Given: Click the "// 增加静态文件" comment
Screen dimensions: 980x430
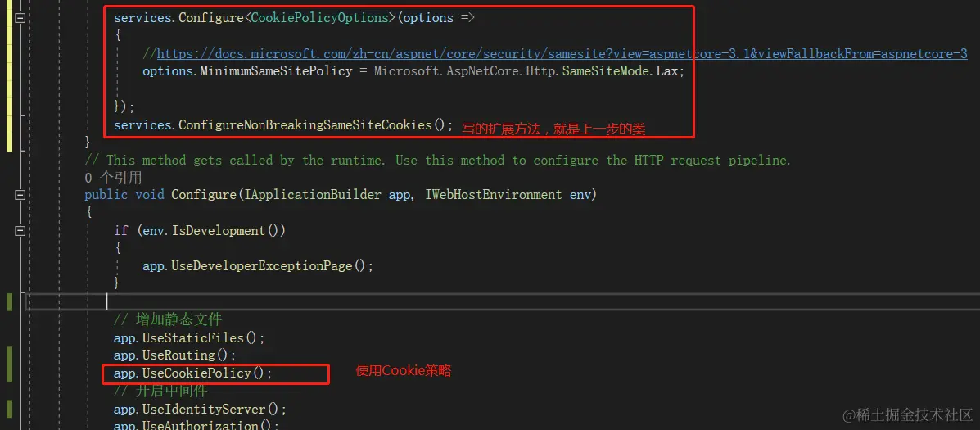Looking at the screenshot, I should (168, 320).
